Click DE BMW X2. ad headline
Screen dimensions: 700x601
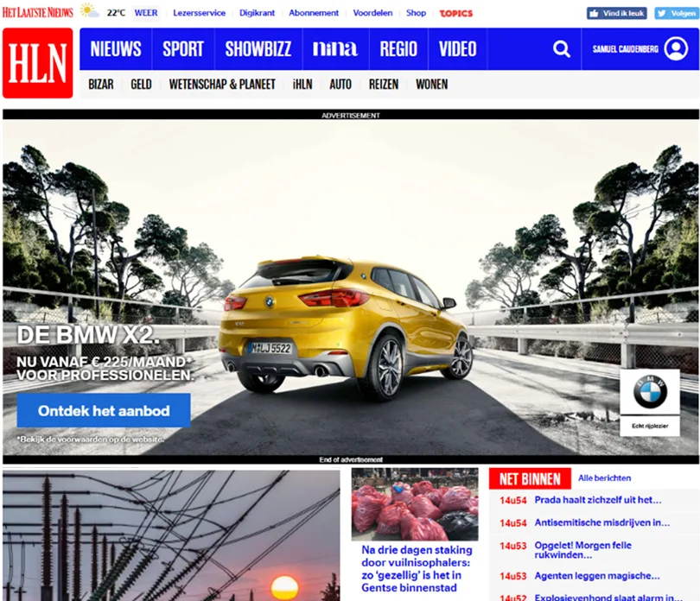[88, 335]
